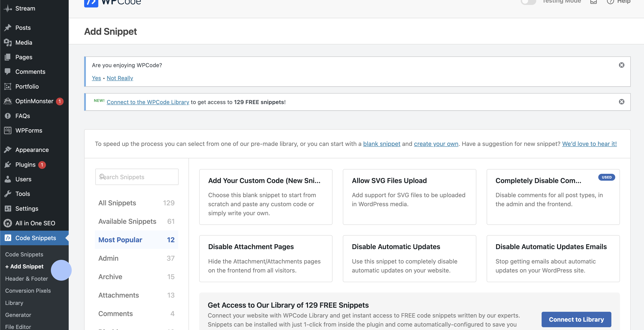Image resolution: width=644 pixels, height=330 pixels.
Task: Dismiss the WPCode Library connect notice
Action: coord(621,102)
